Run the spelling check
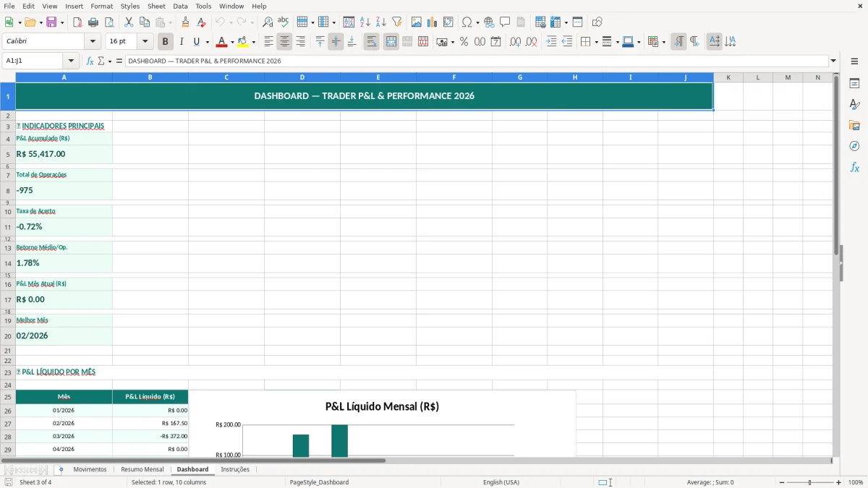 coord(284,22)
